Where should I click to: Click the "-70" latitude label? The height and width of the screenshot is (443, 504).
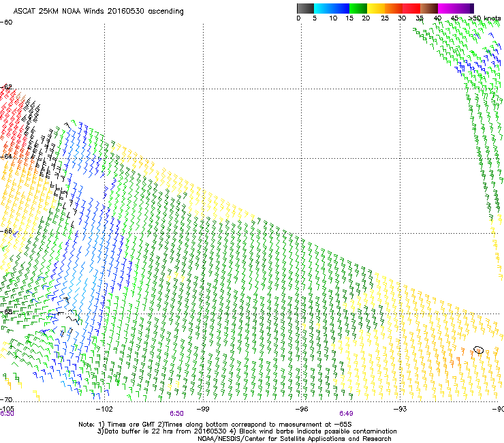(6, 399)
